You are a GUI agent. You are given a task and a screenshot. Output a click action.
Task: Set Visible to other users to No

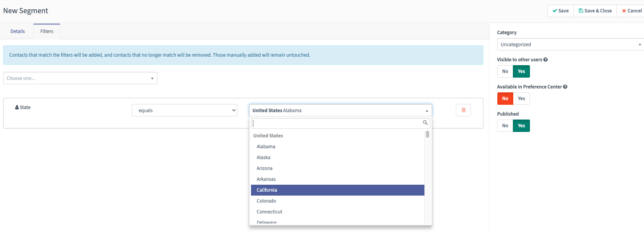tap(505, 71)
